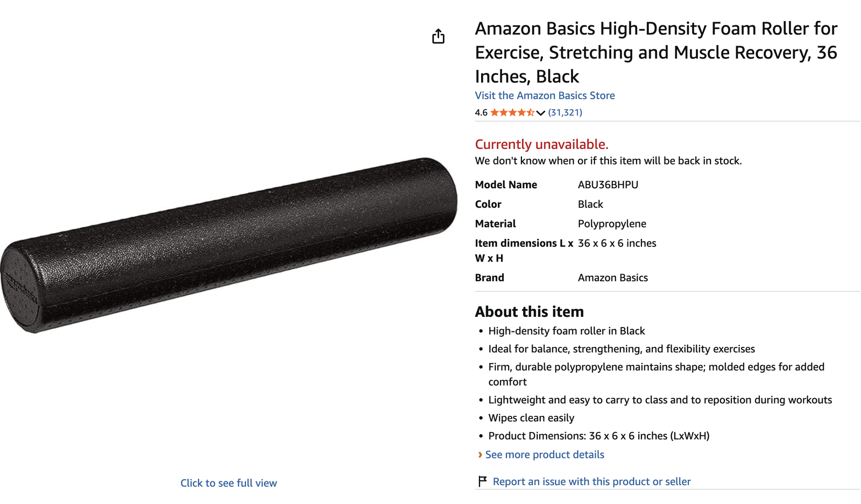The width and height of the screenshot is (861, 504).
Task: Expand See more product details
Action: click(x=544, y=455)
